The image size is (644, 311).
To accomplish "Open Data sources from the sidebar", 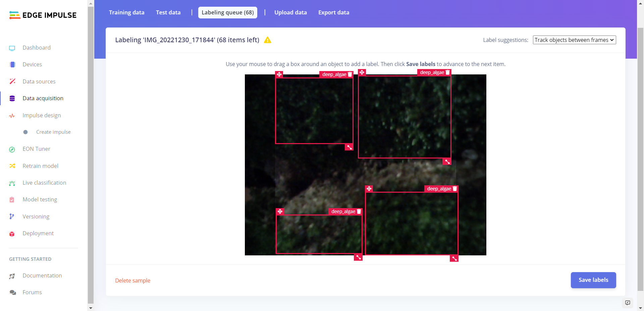I will (39, 81).
